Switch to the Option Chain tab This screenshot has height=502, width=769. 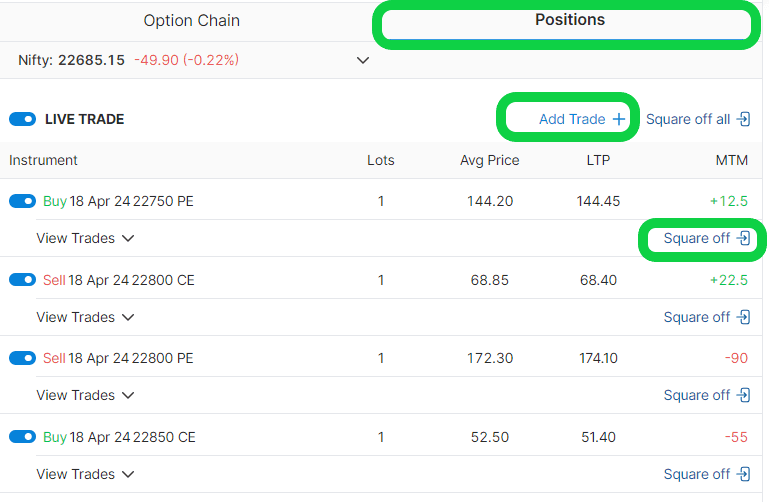(191, 21)
